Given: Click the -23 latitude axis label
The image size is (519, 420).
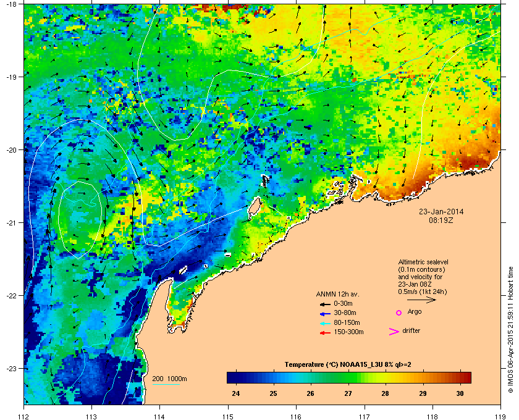Looking at the screenshot, I should tap(11, 368).
